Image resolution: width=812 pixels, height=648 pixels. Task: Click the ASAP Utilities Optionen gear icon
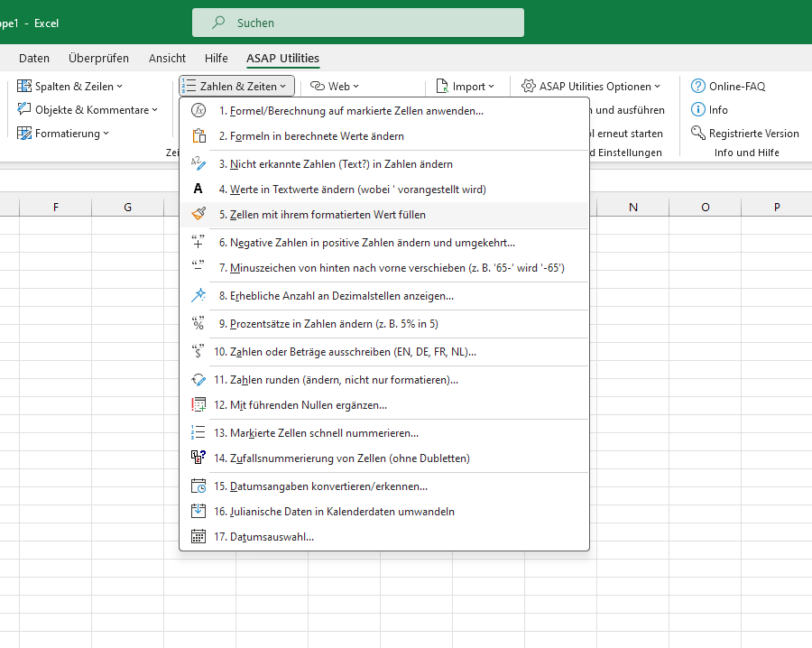[528, 86]
